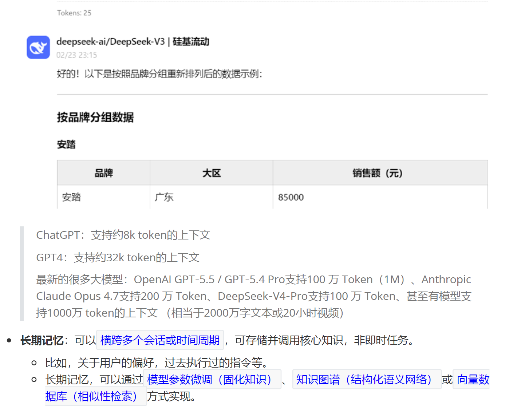Click the 广东 table cell
Screen dimensions: 509x420
212,197
